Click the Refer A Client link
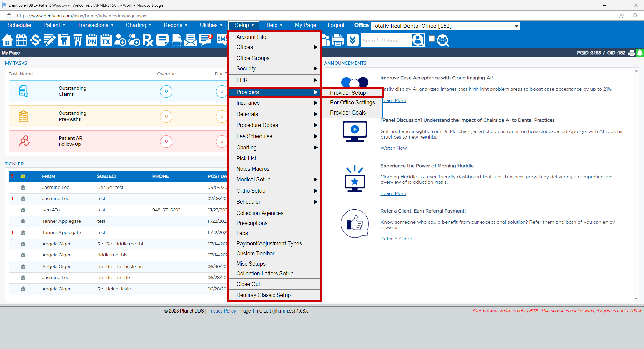Viewport: 644px width, 349px height. 396,239
